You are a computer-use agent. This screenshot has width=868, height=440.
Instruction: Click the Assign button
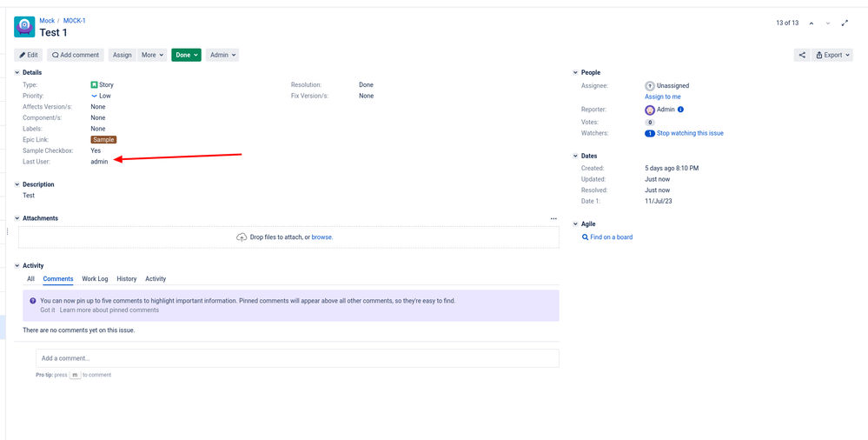pos(123,55)
